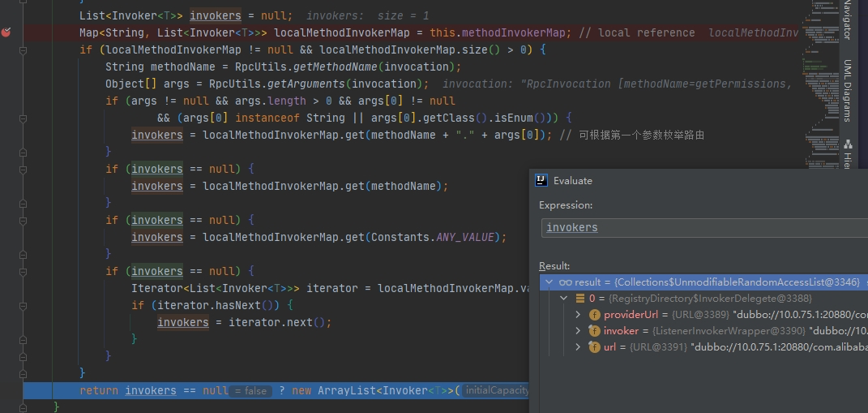Image resolution: width=868 pixels, height=413 pixels.
Task: Click methodInvokerMap in the Map declaration line
Action: (x=513, y=32)
